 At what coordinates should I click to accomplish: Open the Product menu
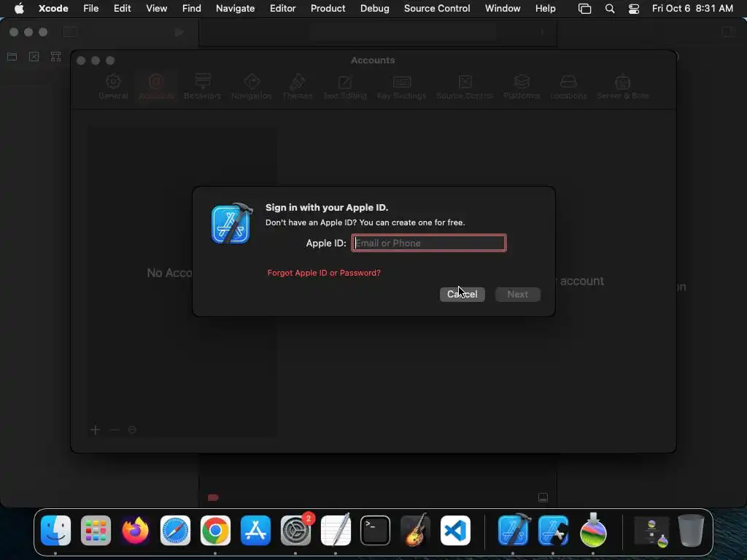(x=328, y=8)
